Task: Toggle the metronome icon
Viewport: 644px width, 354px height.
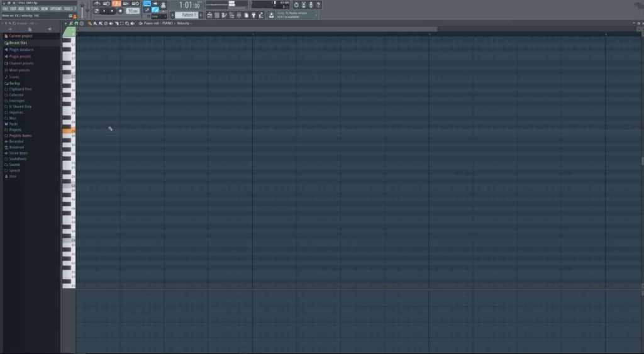Action: pyautogui.click(x=97, y=3)
